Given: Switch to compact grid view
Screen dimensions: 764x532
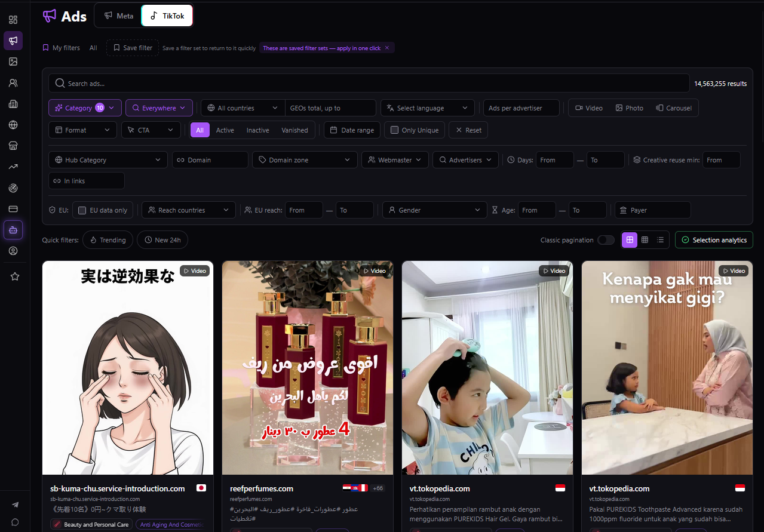Looking at the screenshot, I should pos(645,240).
